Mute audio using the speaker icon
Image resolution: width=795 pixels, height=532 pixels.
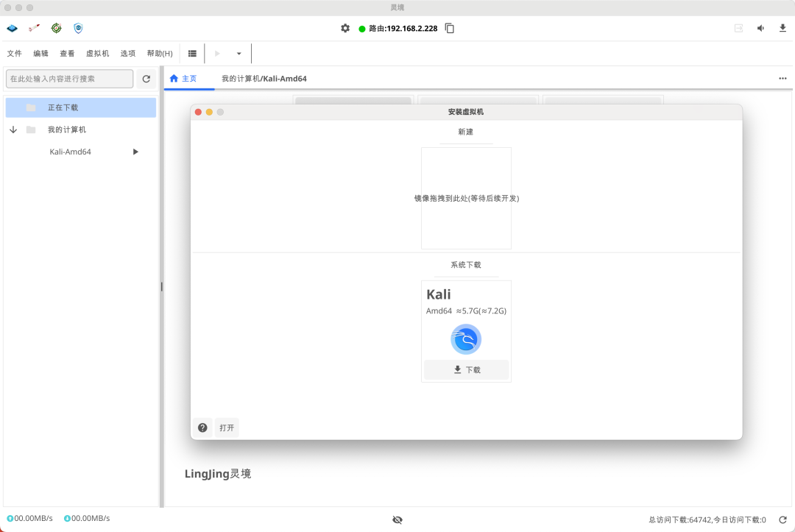pos(760,28)
